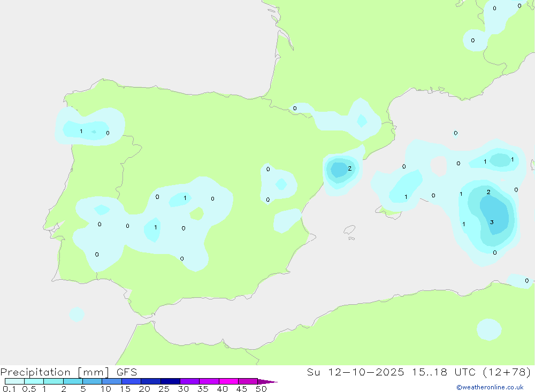Click the 2–5 mm legend color swatch
535x392 pixels.
click(73, 381)
